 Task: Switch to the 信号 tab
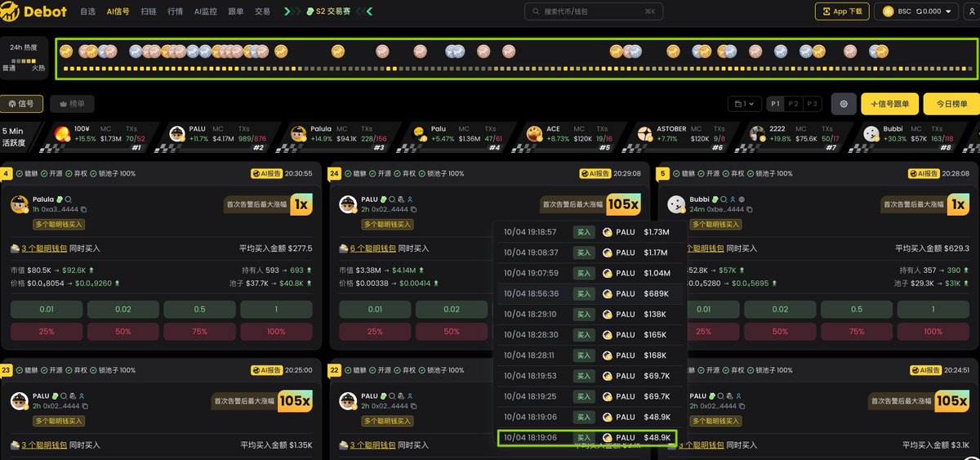(x=21, y=104)
